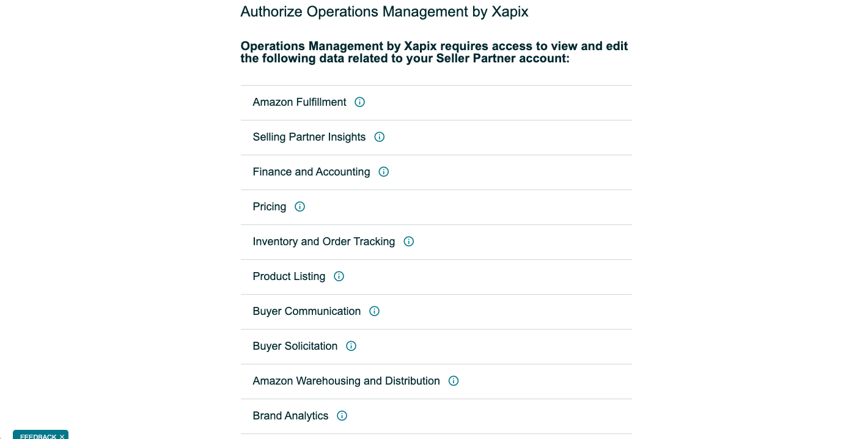Click the Amazon Fulfillment permission label

300,102
